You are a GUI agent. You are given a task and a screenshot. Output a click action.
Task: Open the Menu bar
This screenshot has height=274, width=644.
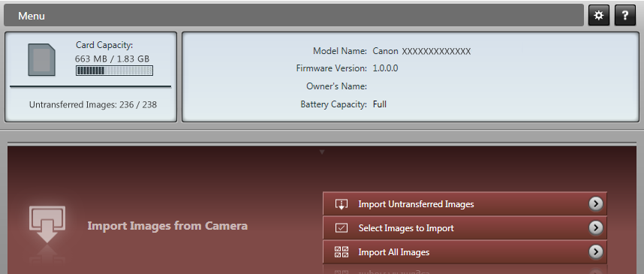(x=293, y=16)
